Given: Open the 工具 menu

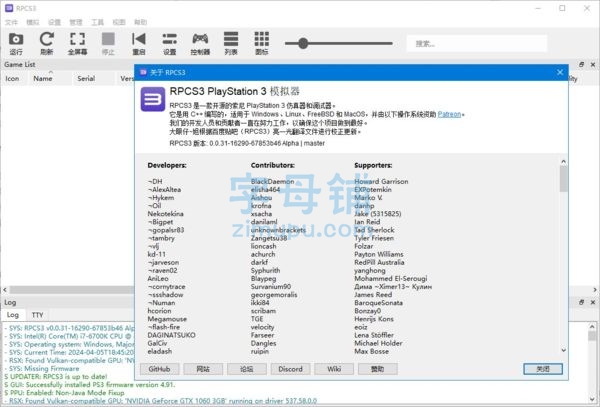Looking at the screenshot, I should point(97,22).
